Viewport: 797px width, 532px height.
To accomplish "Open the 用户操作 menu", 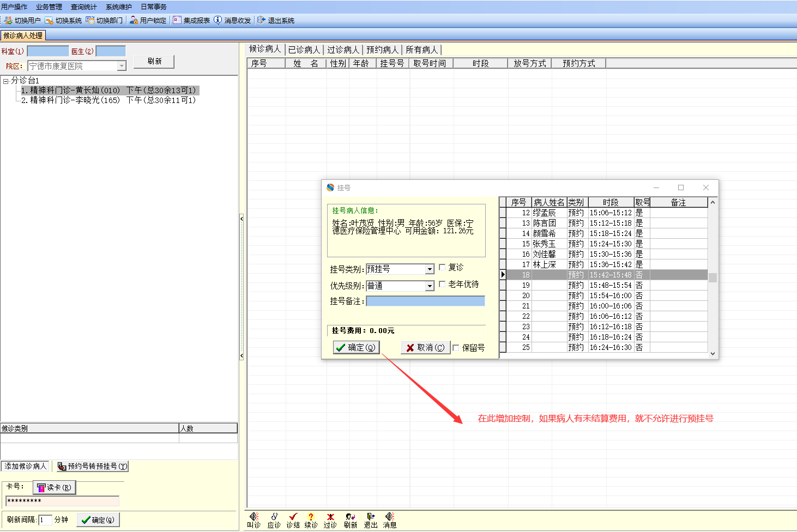I will 14,7.
